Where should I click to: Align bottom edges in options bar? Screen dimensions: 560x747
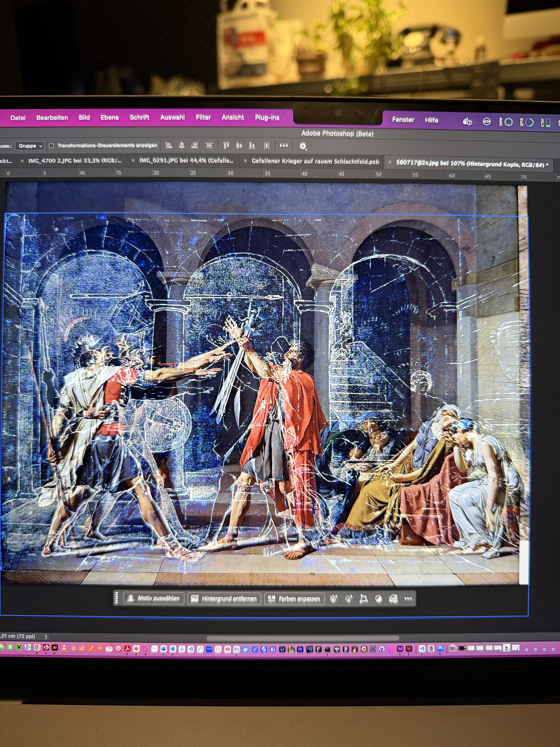click(252, 146)
